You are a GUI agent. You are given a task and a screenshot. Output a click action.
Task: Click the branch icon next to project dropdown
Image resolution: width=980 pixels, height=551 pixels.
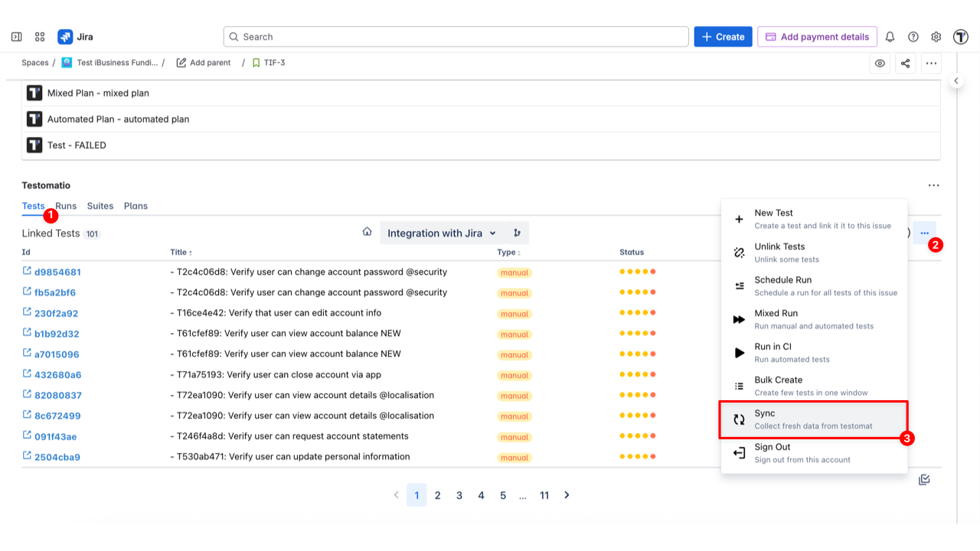[x=517, y=233]
